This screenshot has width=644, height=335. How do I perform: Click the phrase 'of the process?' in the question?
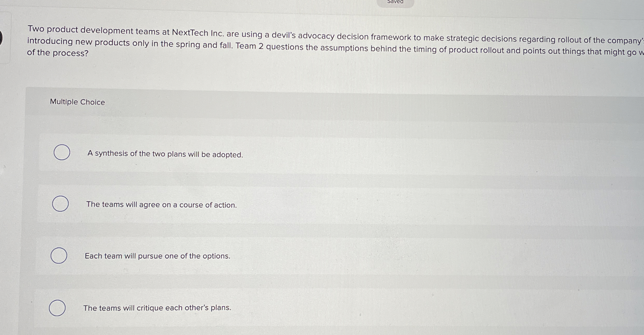click(57, 53)
